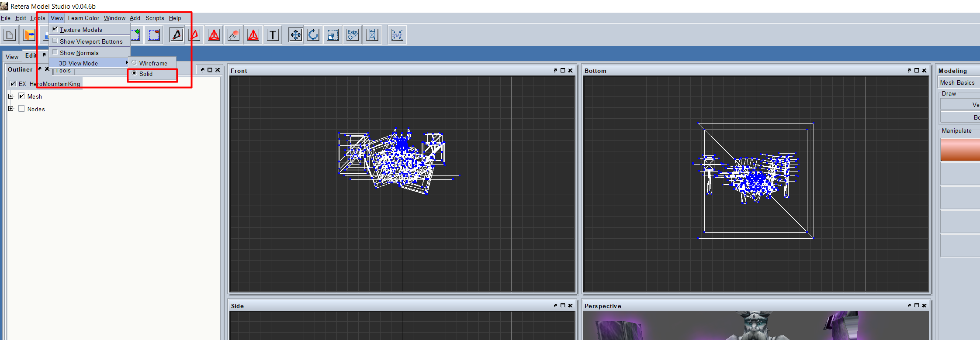Close the Outliner panel
This screenshot has height=340, width=980.
47,69
